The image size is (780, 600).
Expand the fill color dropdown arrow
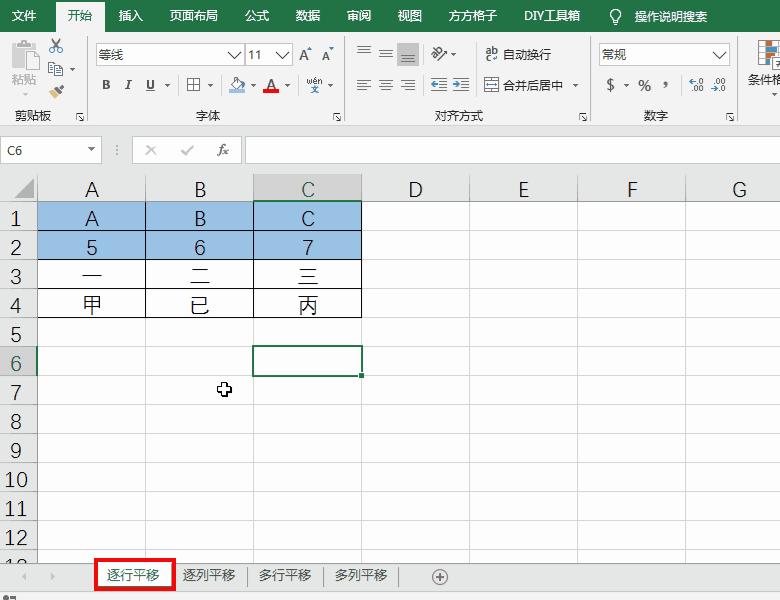coord(253,86)
